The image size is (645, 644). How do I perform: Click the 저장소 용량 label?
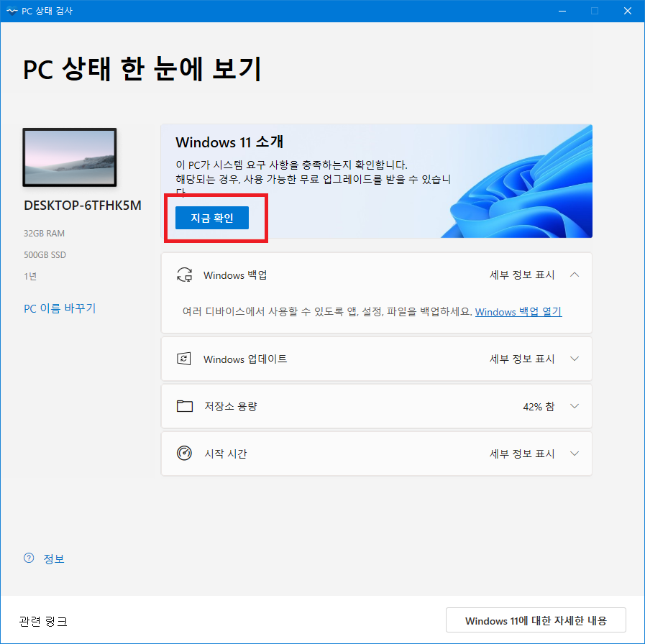pyautogui.click(x=231, y=406)
